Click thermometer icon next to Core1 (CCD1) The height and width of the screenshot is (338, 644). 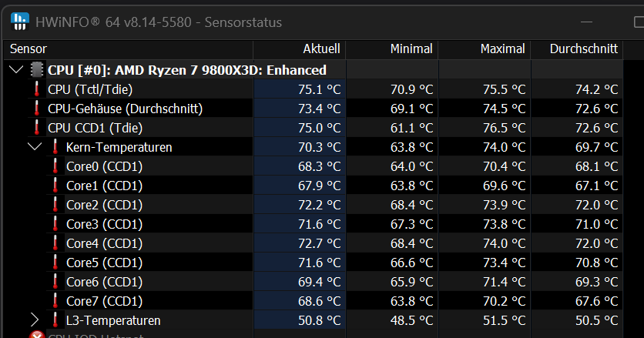pos(55,186)
